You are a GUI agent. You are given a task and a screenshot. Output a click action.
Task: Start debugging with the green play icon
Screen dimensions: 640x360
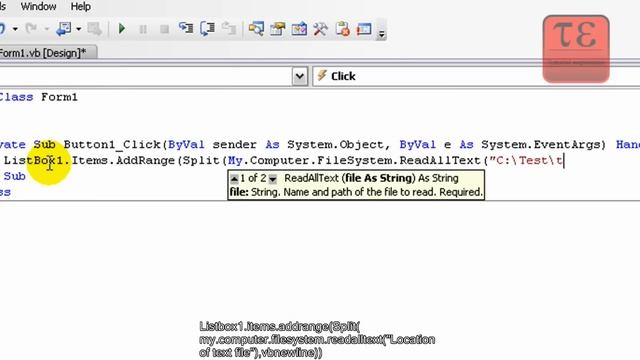[122, 29]
